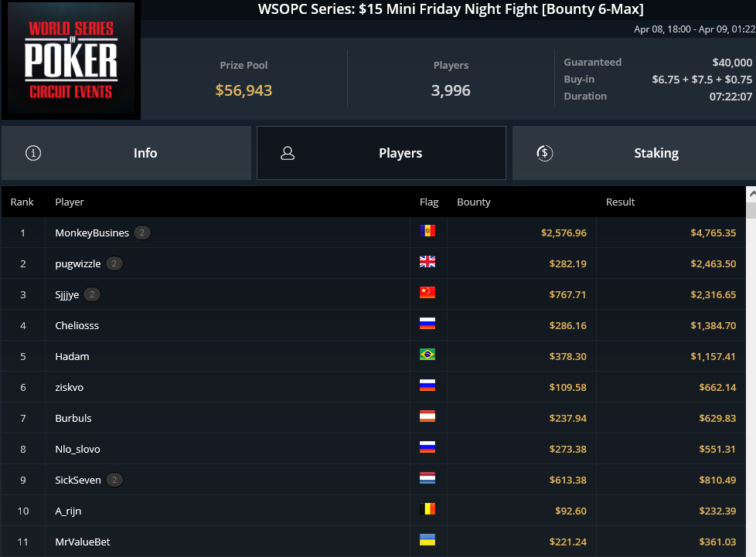
Task: Open the Info tab
Action: pos(126,153)
